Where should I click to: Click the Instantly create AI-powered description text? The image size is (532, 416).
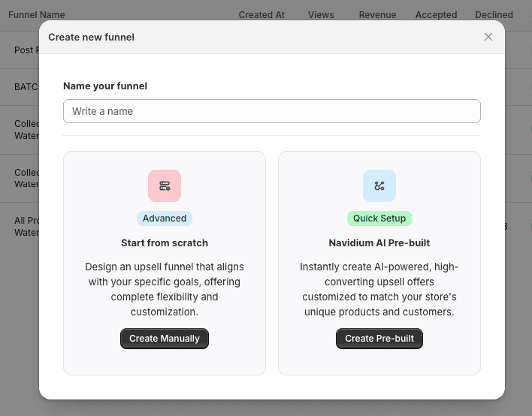tap(379, 289)
